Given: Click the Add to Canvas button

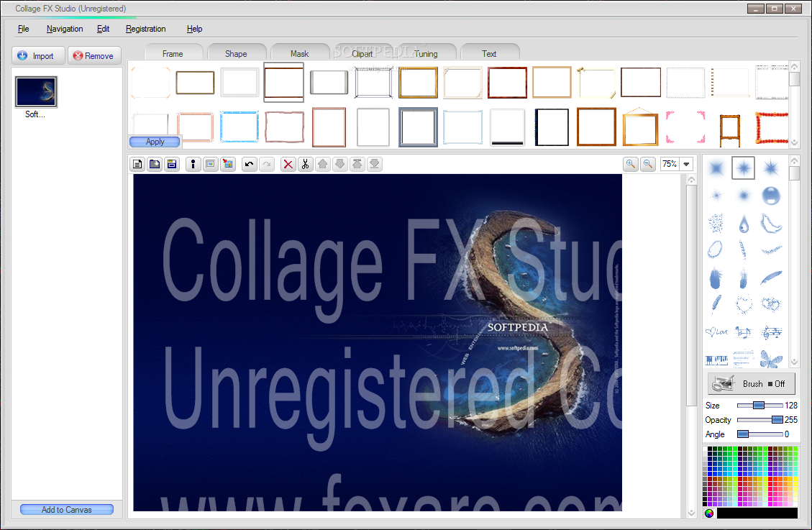Looking at the screenshot, I should click(x=67, y=509).
